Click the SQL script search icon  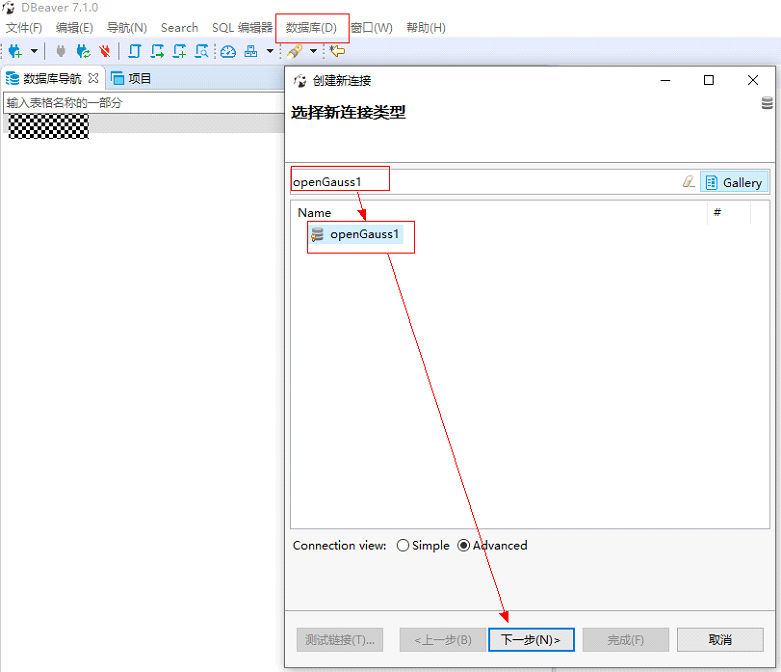point(201,51)
